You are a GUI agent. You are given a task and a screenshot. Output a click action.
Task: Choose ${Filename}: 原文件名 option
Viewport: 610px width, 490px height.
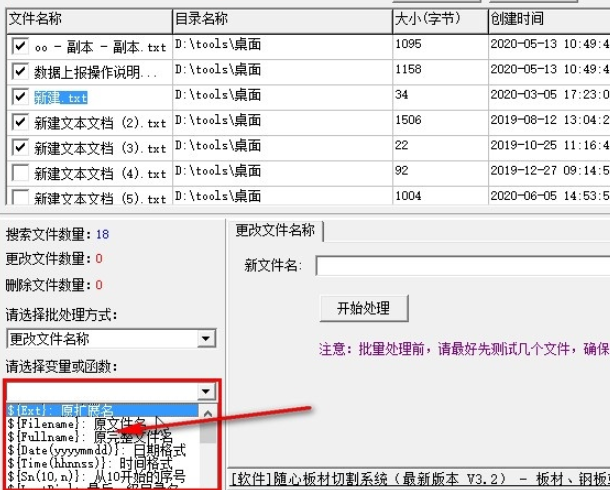click(102, 423)
